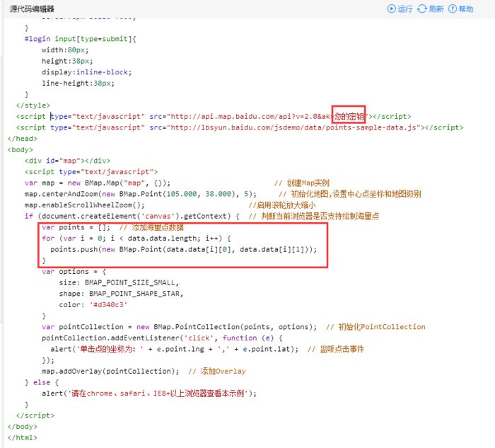Click the 刷新 refresh icon
Image resolution: width=495 pixels, height=448 pixels.
point(421,8)
